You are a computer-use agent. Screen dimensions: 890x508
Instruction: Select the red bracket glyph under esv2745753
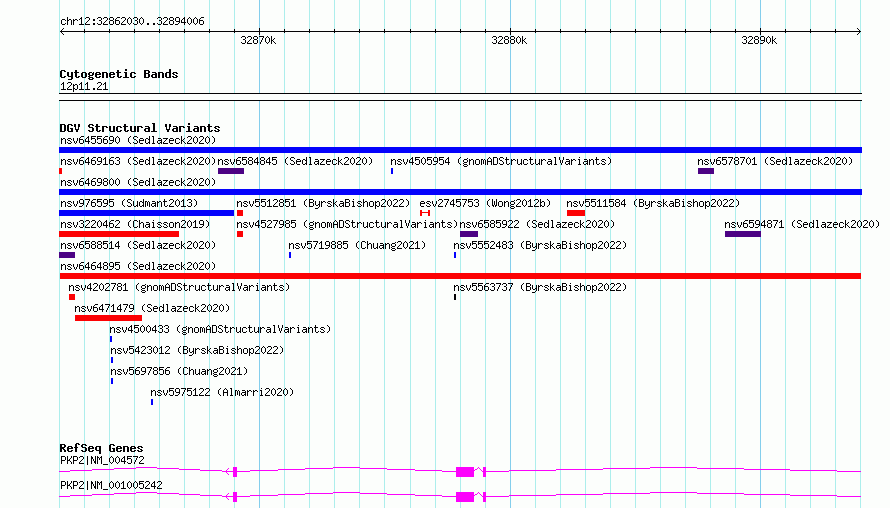point(425,213)
